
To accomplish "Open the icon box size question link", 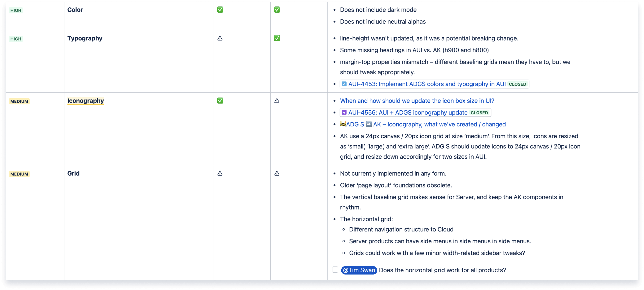I will pos(417,101).
